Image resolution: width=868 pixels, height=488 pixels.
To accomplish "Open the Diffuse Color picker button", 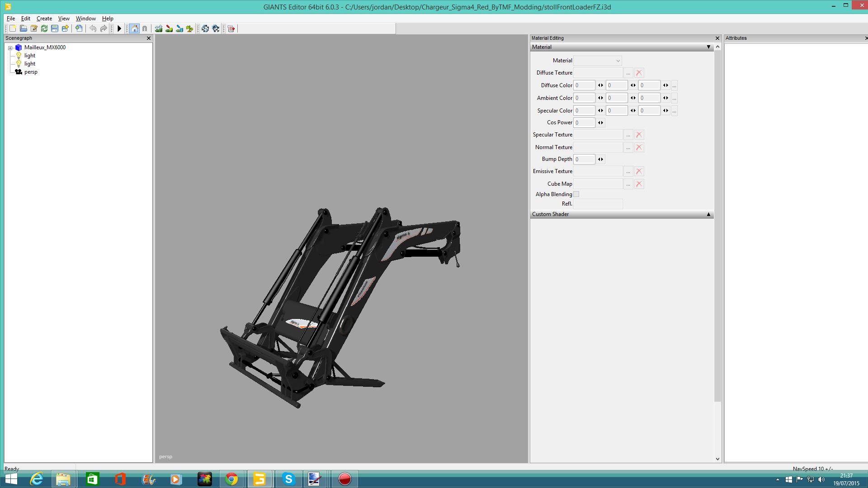I will click(674, 85).
